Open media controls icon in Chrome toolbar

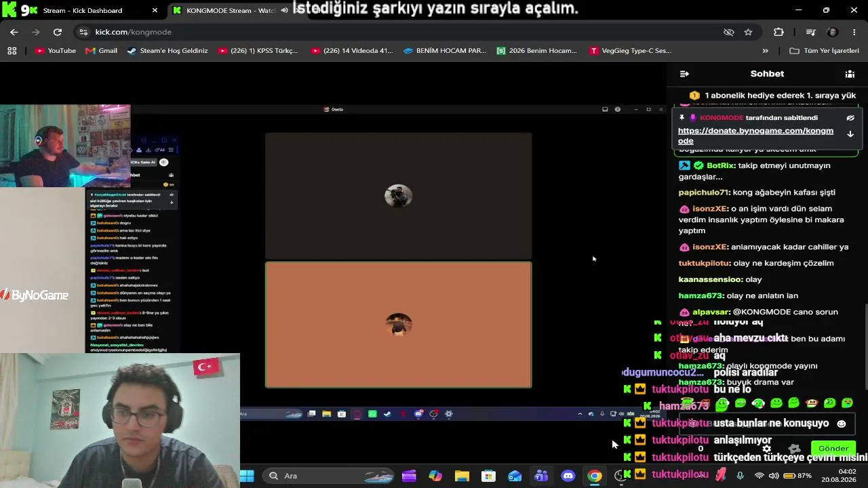[810, 32]
